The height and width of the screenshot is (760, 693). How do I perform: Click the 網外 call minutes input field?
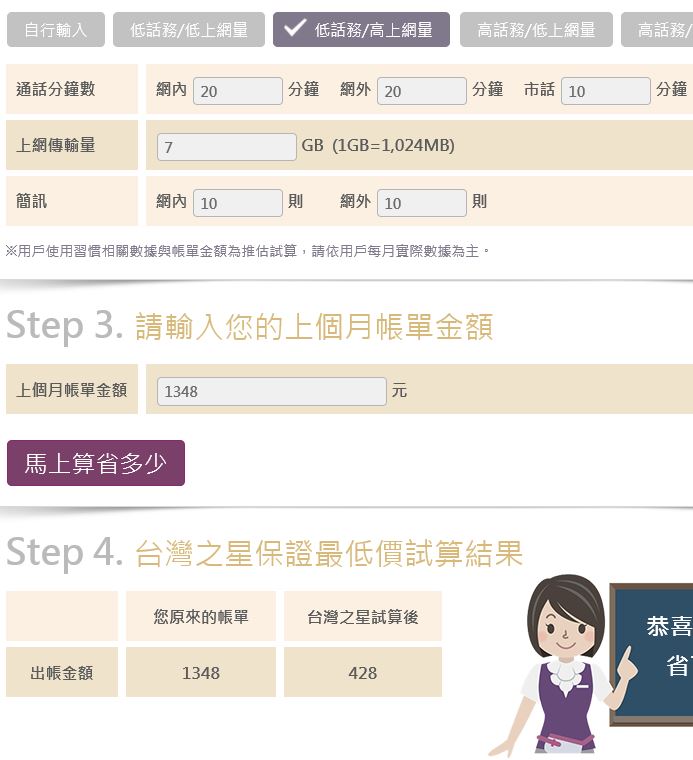point(422,91)
